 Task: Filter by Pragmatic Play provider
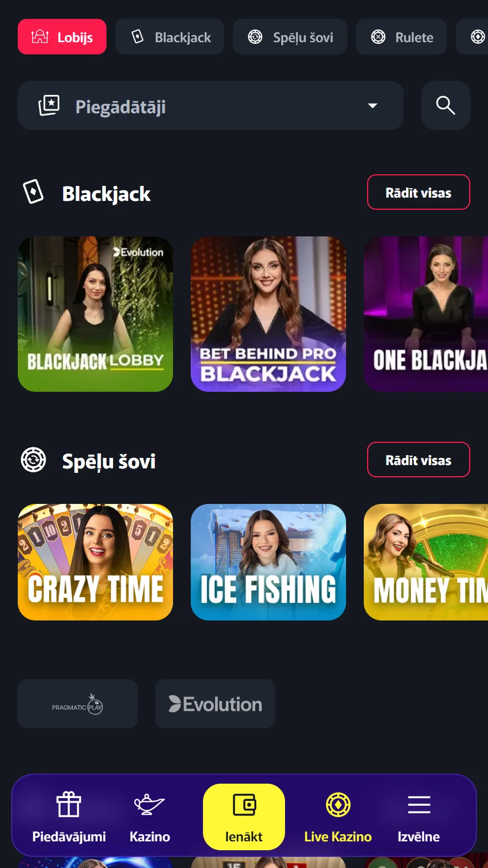click(78, 704)
